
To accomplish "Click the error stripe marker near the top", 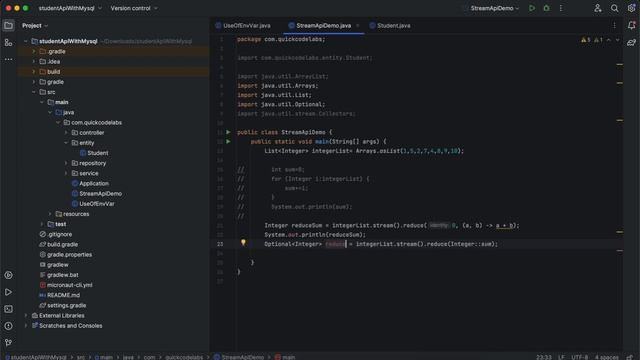I will (x=620, y=64).
